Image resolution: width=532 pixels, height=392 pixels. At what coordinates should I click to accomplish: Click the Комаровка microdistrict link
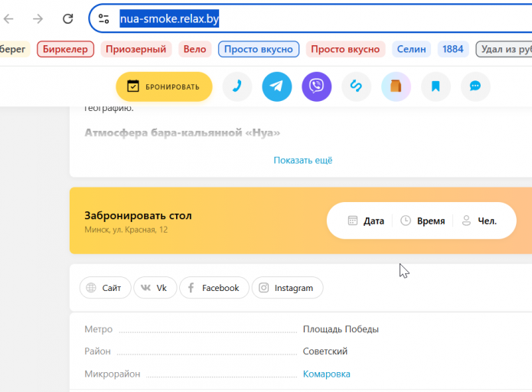(326, 374)
